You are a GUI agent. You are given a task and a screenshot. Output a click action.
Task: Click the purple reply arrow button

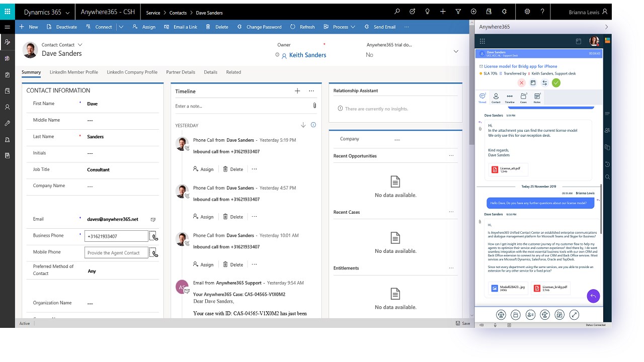click(x=593, y=296)
